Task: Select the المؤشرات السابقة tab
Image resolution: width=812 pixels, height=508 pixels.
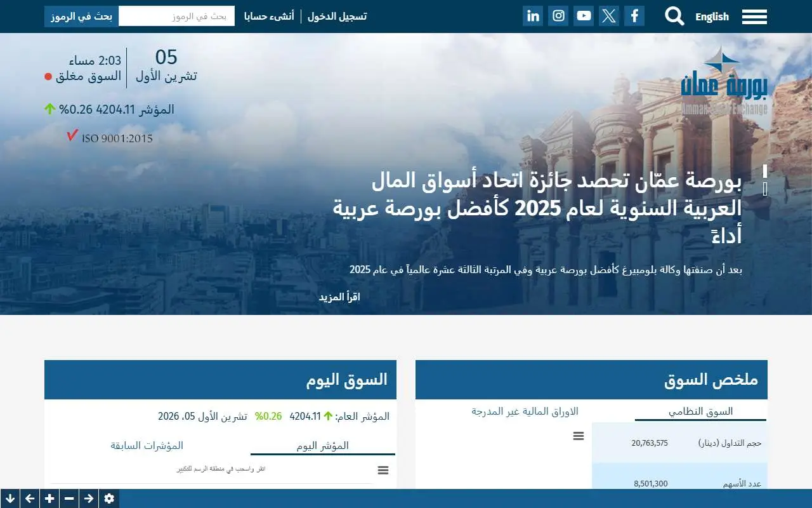Action: pyautogui.click(x=147, y=446)
